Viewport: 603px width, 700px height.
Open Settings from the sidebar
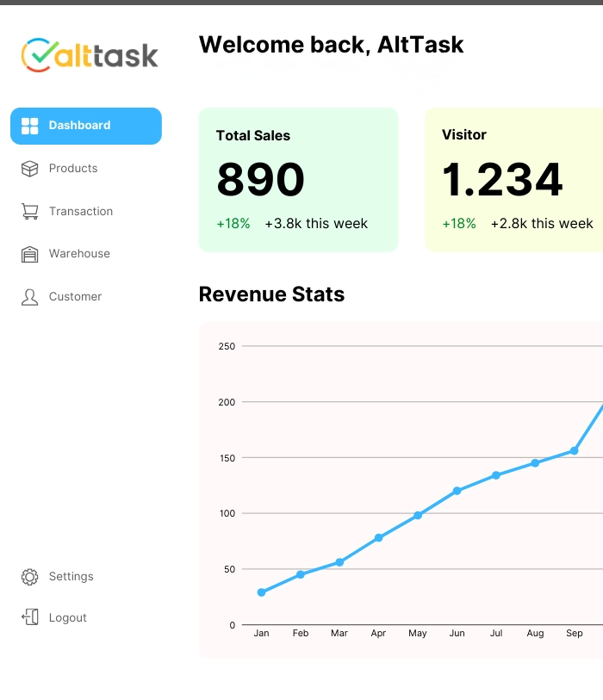coord(71,576)
